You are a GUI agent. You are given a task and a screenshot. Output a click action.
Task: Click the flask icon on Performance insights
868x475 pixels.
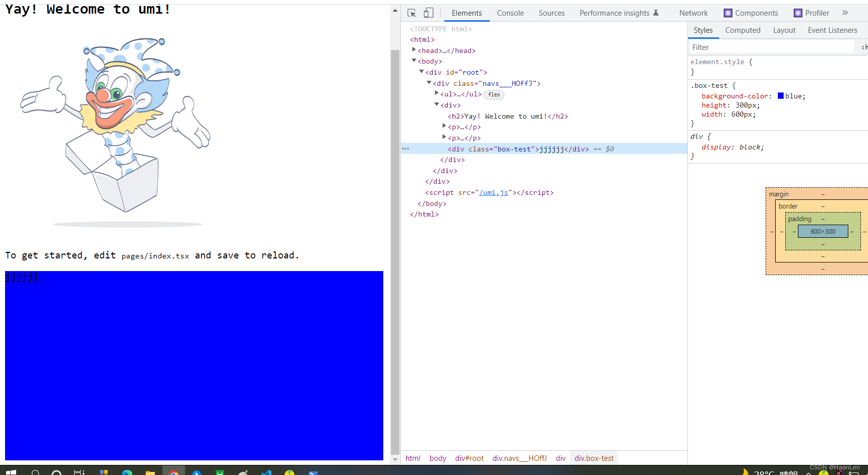(656, 13)
